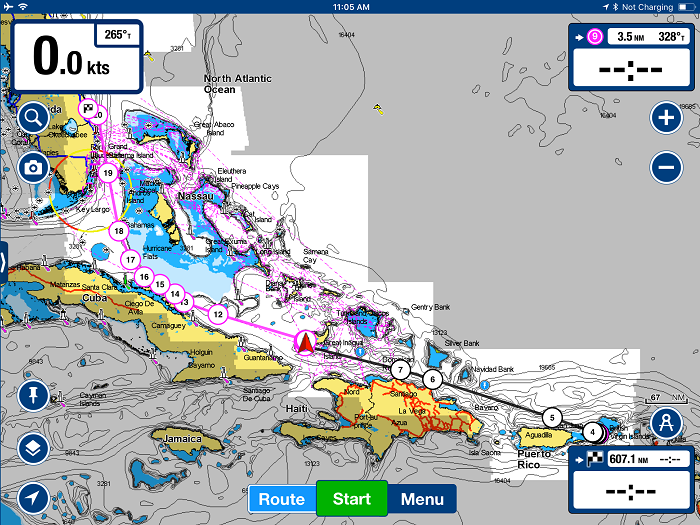The image size is (700, 525).
Task: Open next waypoint 9 info panel
Action: [632, 56]
